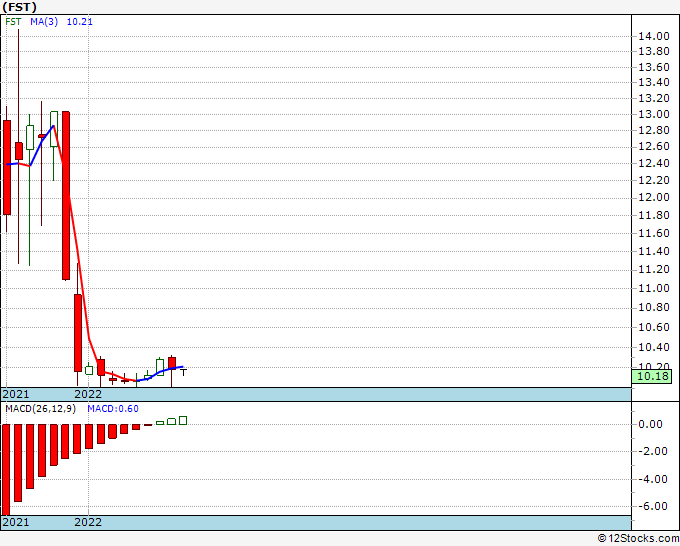This screenshot has width=680, height=546.
Task: Click the (FST) chart title
Action: [x=20, y=7]
